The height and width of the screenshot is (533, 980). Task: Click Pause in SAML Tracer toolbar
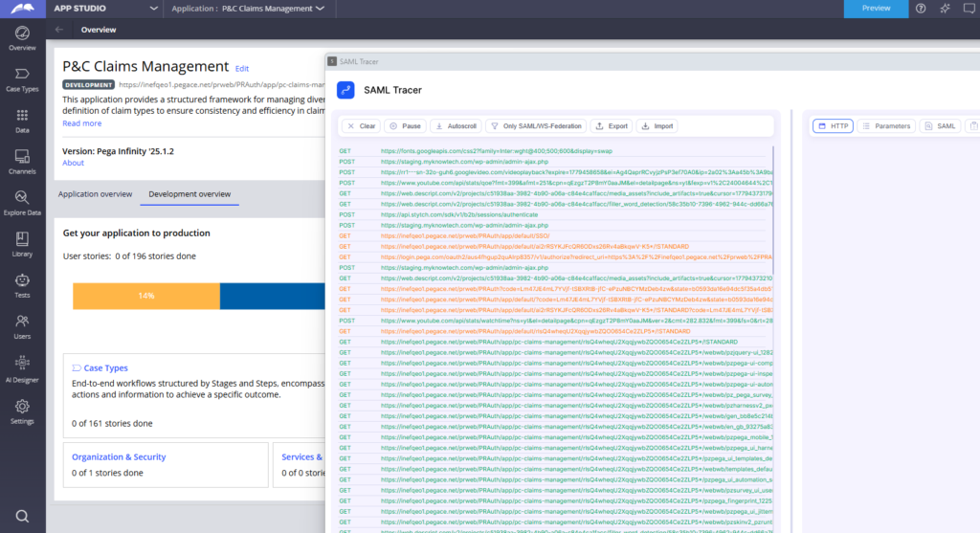coord(405,126)
